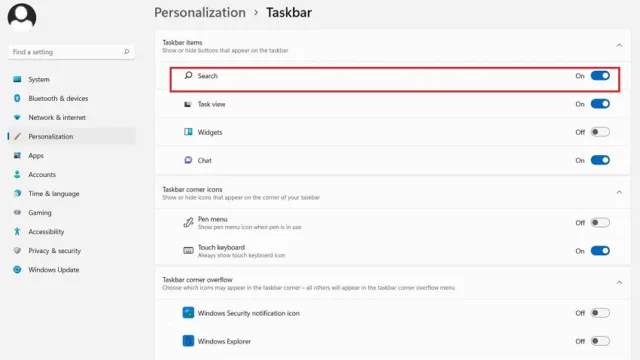Screen dimensions: 640x360
Task: Enable the Widgets toggle
Action: [x=600, y=132]
